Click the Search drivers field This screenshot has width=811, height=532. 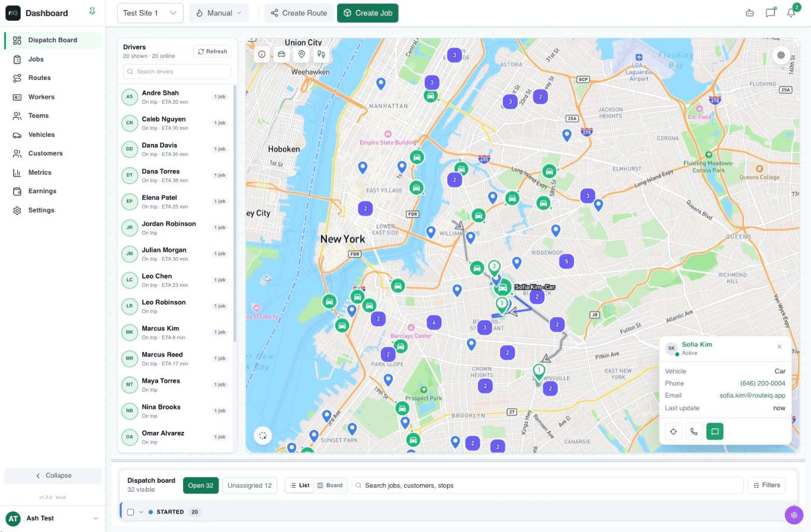pyautogui.click(x=177, y=72)
